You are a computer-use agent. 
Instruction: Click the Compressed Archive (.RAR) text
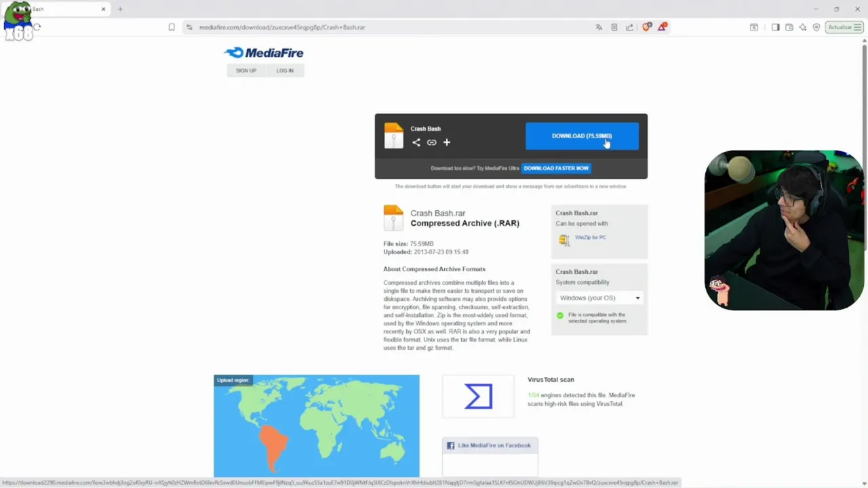pos(465,223)
